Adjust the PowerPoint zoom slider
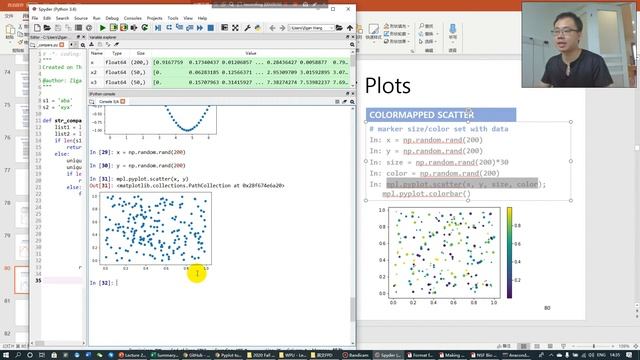 pos(593,346)
